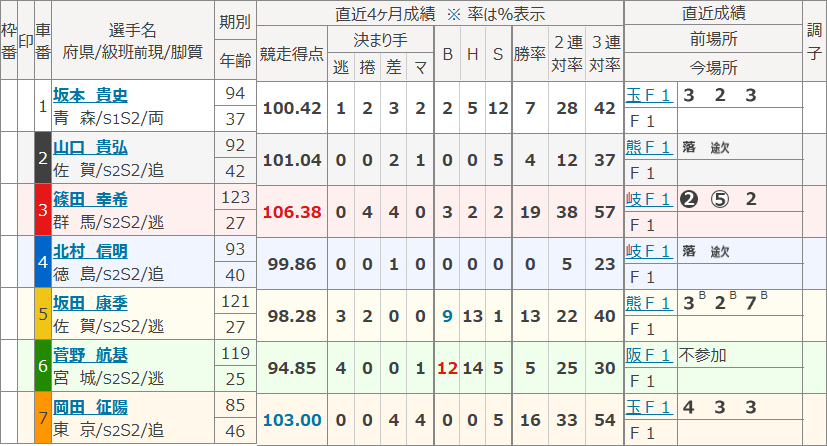
Task: Open 阪F1 previous venue link for 菅野 航基
Action: (x=649, y=355)
